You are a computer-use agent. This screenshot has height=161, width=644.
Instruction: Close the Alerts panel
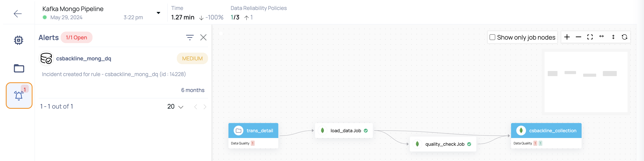204,38
